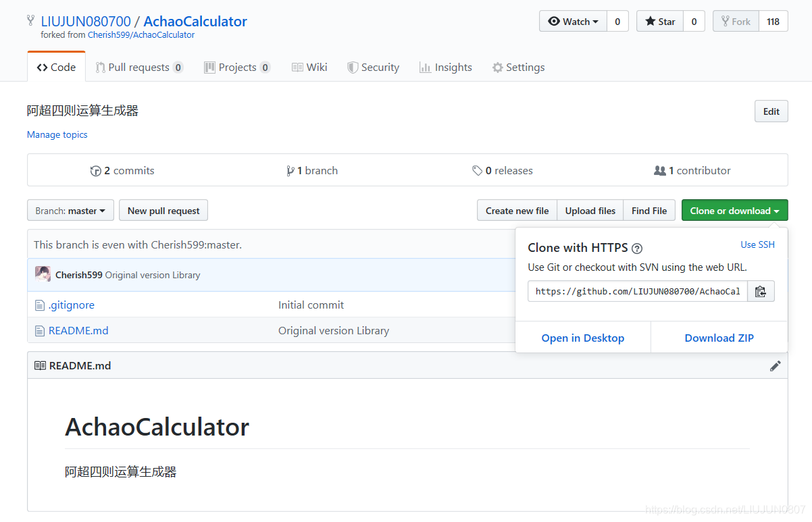Click the Upload files button
This screenshot has height=522, width=812.
590,211
